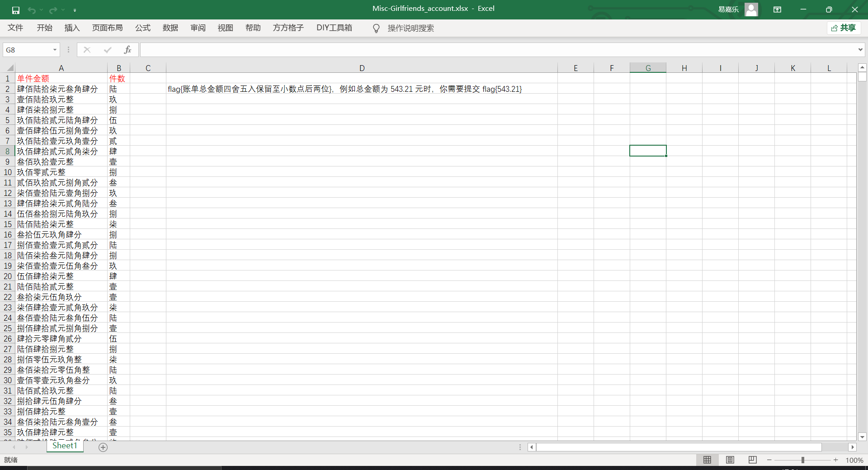Open the Undo history dropdown arrow
This screenshot has height=470, width=868.
coord(41,9)
